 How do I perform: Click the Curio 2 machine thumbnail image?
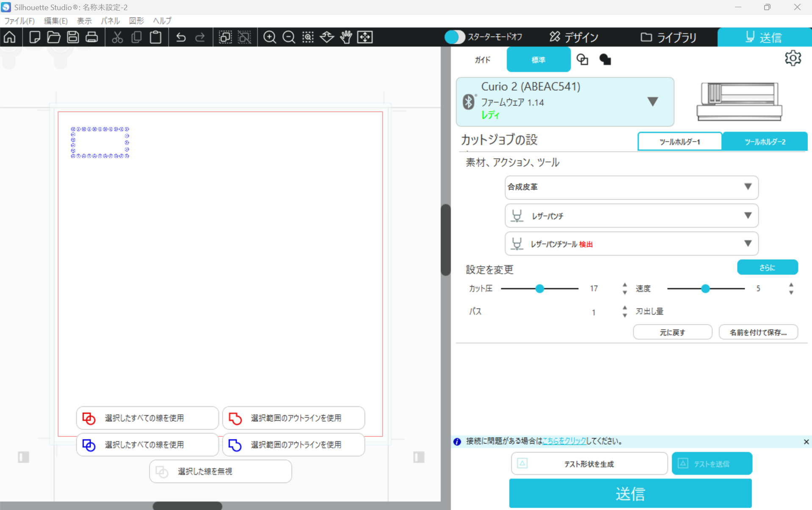pos(739,102)
